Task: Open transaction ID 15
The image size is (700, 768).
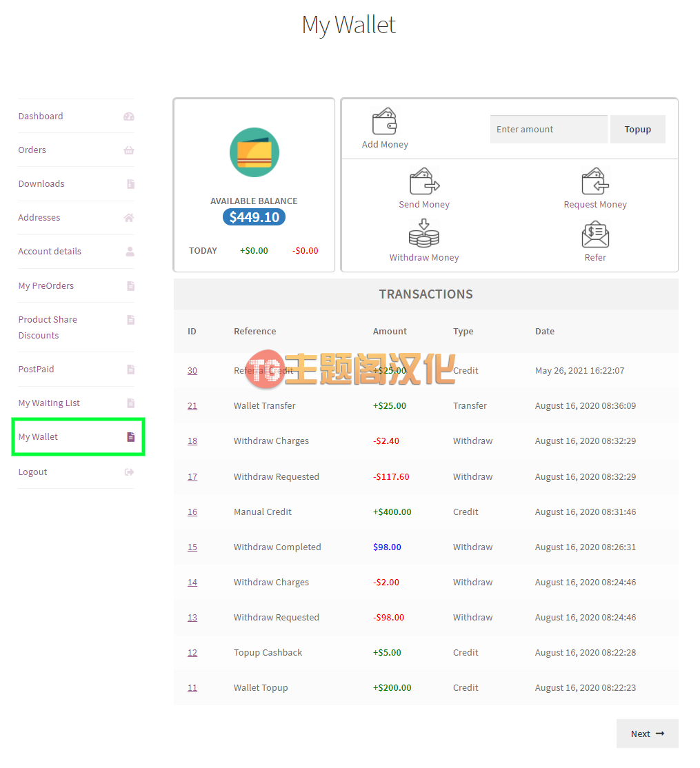Action: [x=192, y=547]
